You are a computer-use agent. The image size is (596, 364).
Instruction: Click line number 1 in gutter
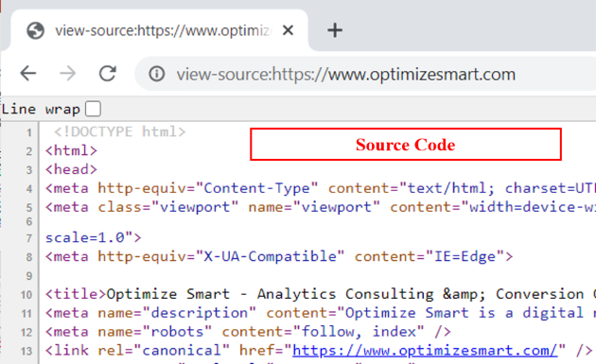click(29, 132)
